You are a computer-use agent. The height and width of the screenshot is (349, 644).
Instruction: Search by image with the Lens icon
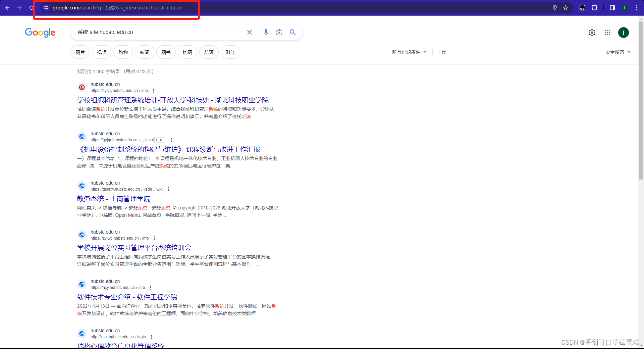tap(279, 32)
